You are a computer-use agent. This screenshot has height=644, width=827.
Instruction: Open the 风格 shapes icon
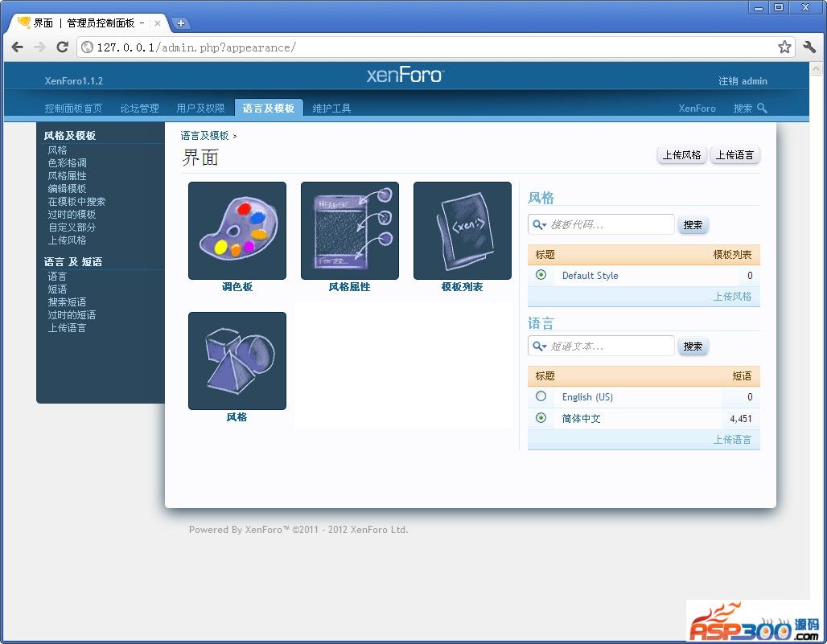pos(237,361)
